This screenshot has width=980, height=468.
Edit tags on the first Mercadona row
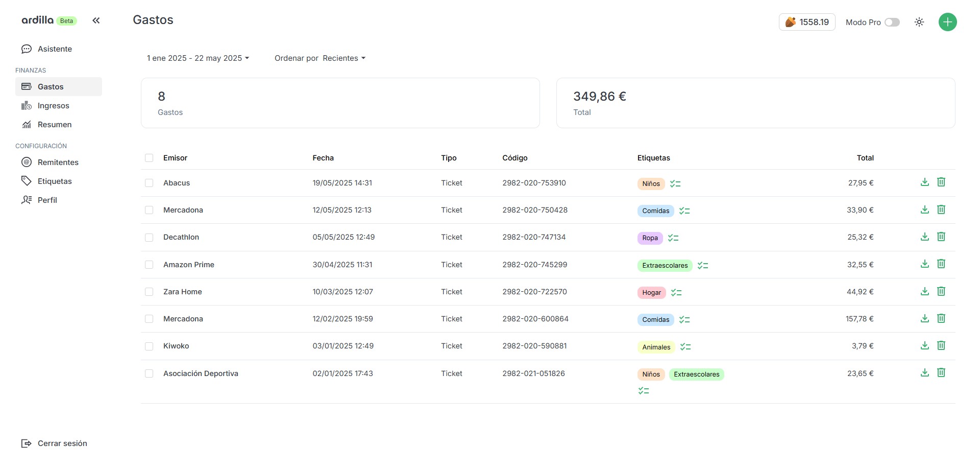684,211
